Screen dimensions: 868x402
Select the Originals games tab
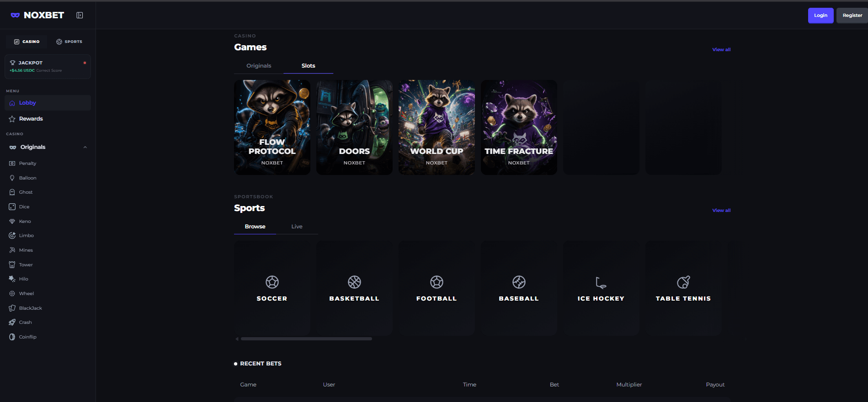(x=259, y=66)
